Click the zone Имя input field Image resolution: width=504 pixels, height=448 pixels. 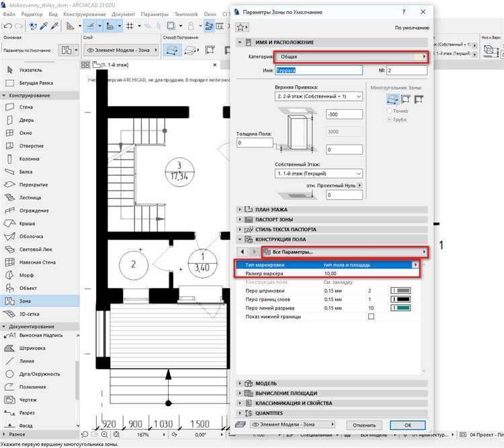pos(319,70)
